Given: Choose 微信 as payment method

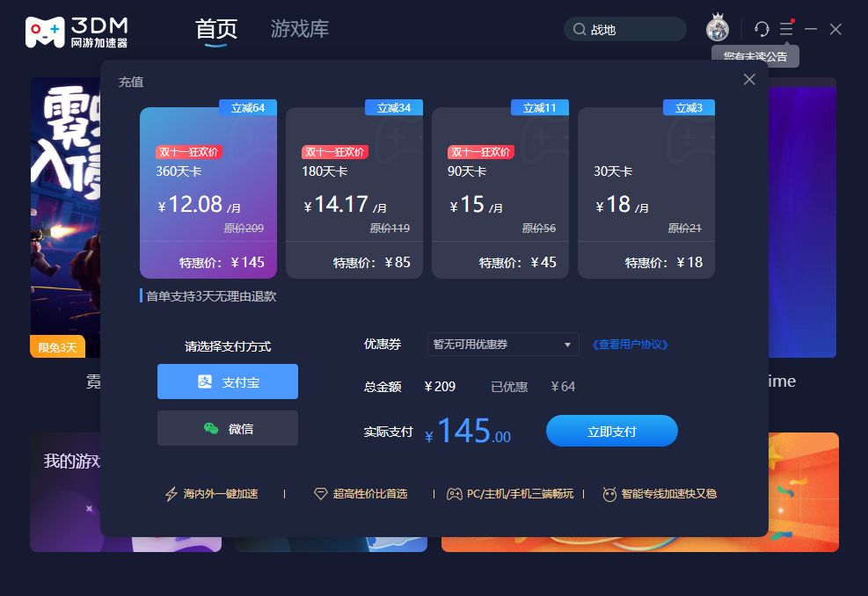Looking at the screenshot, I should pos(228,428).
